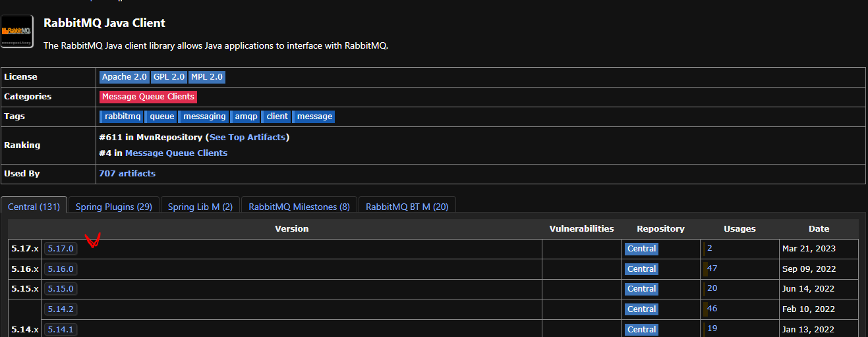Switch to the Spring Plugins (29) tab
The width and height of the screenshot is (868, 337).
(113, 207)
